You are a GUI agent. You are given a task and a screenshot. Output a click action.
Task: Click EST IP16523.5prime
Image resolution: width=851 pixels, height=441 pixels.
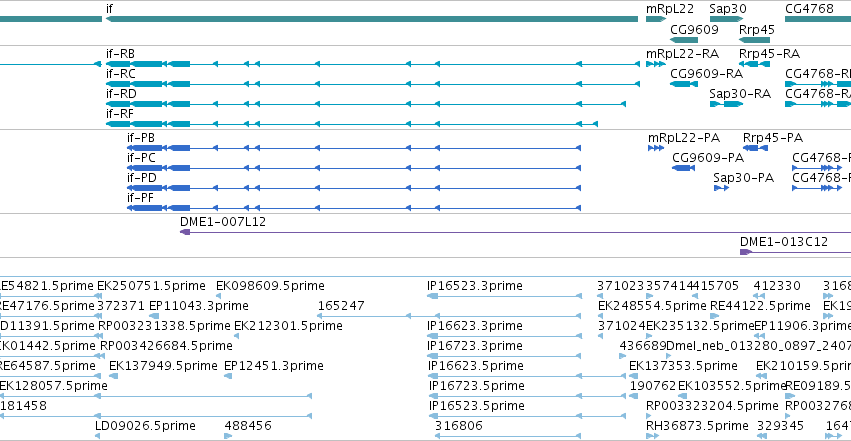point(477,406)
